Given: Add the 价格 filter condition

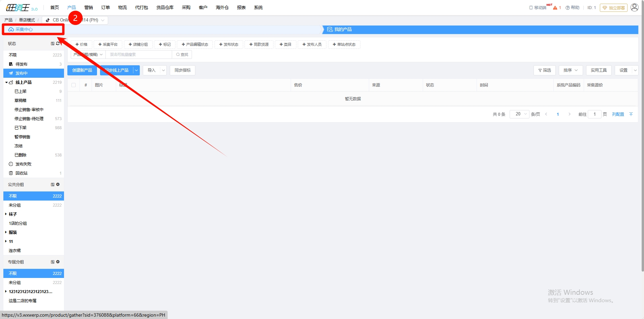Looking at the screenshot, I should (x=81, y=44).
